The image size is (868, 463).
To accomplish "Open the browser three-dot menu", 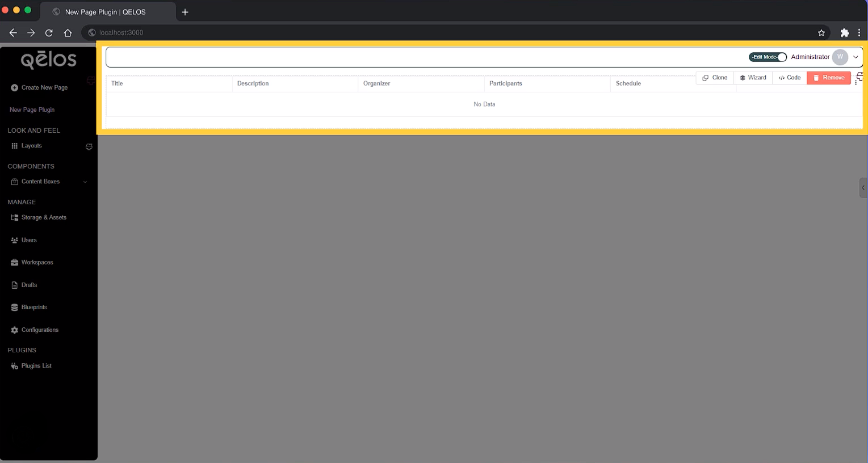I will point(859,33).
